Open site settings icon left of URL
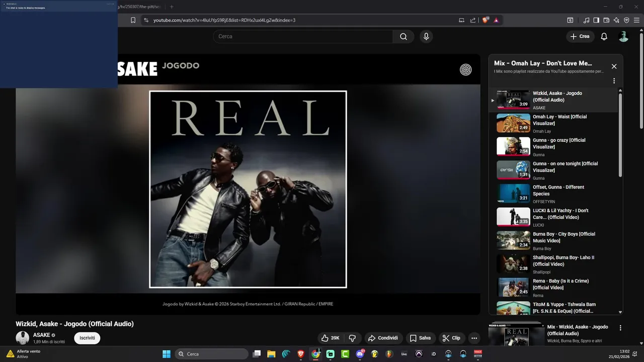This screenshot has width=644, height=362. coord(146,20)
